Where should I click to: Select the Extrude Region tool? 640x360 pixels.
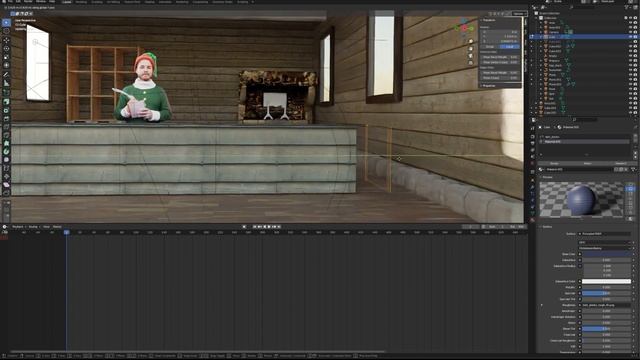[6, 102]
